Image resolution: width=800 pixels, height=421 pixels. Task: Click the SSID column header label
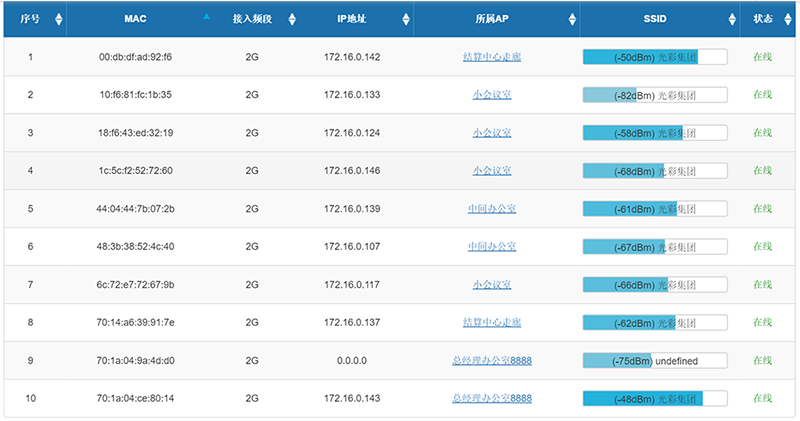655,19
